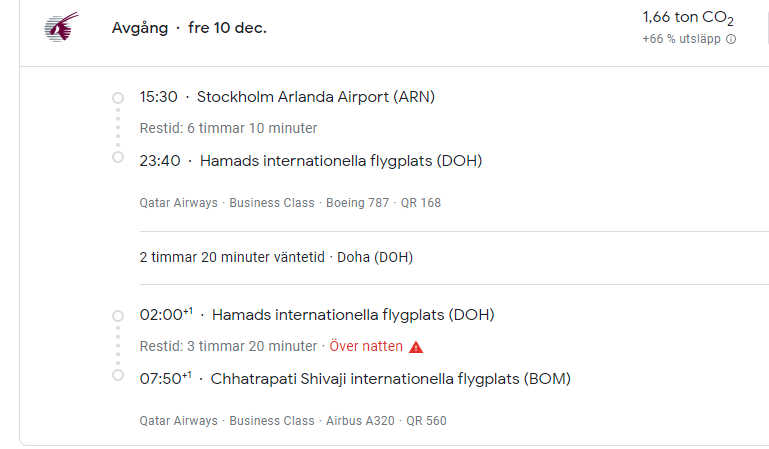Select 'Stockholm Arlanda Airport (ARN)' text
The height and width of the screenshot is (449, 769).
click(316, 97)
